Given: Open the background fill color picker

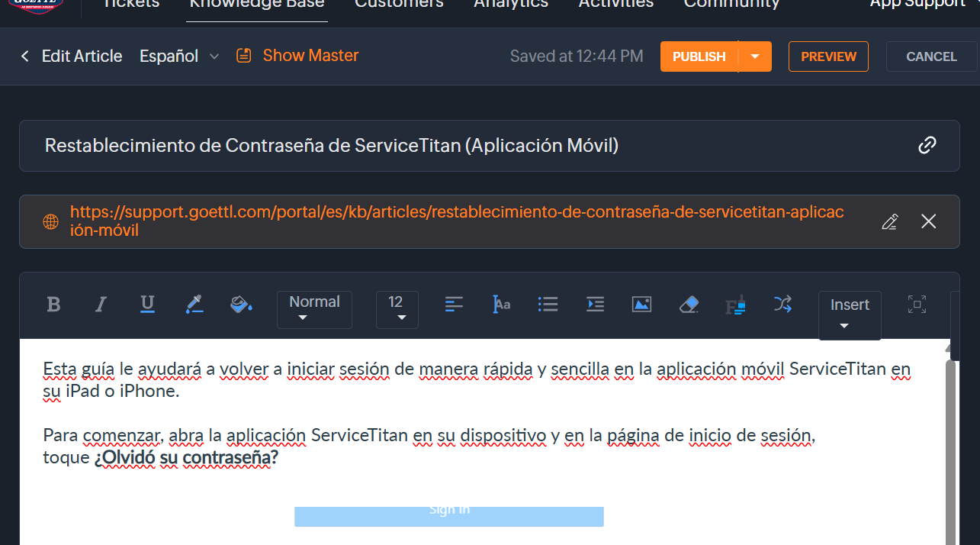Looking at the screenshot, I should pos(241,305).
